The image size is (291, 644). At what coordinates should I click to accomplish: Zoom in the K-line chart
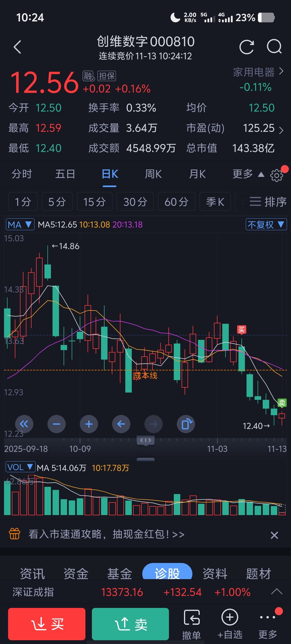pyautogui.click(x=89, y=424)
